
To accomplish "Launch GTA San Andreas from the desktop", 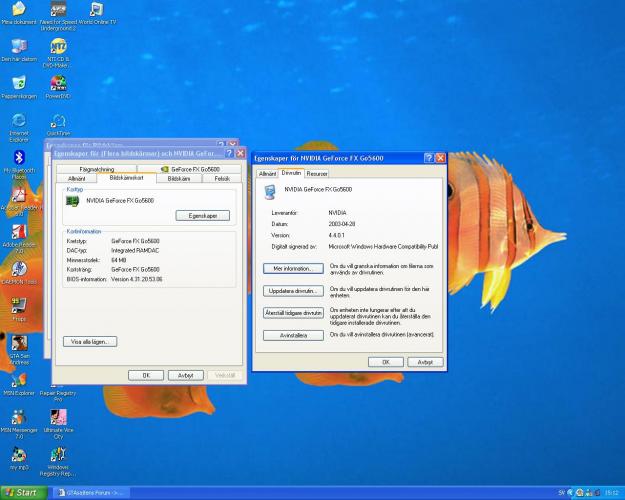I will (19, 343).
